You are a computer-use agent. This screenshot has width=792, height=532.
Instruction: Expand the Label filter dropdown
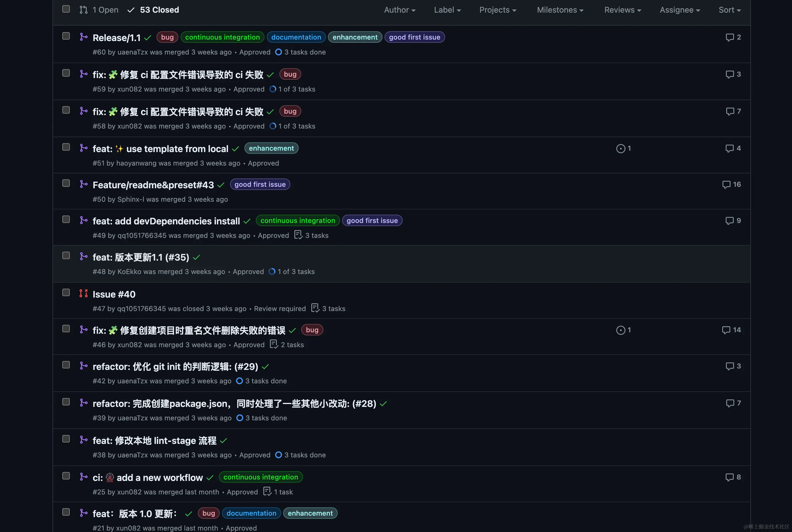pyautogui.click(x=447, y=10)
